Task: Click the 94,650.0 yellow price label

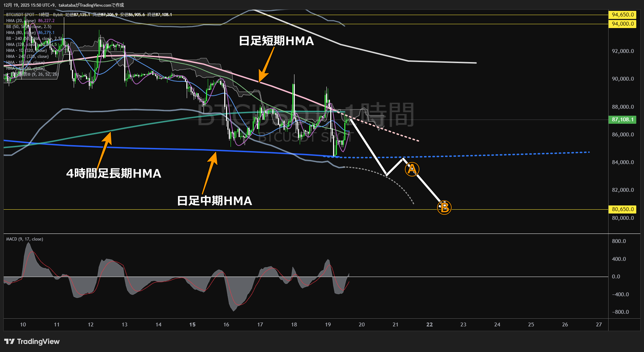Action: 622,15
